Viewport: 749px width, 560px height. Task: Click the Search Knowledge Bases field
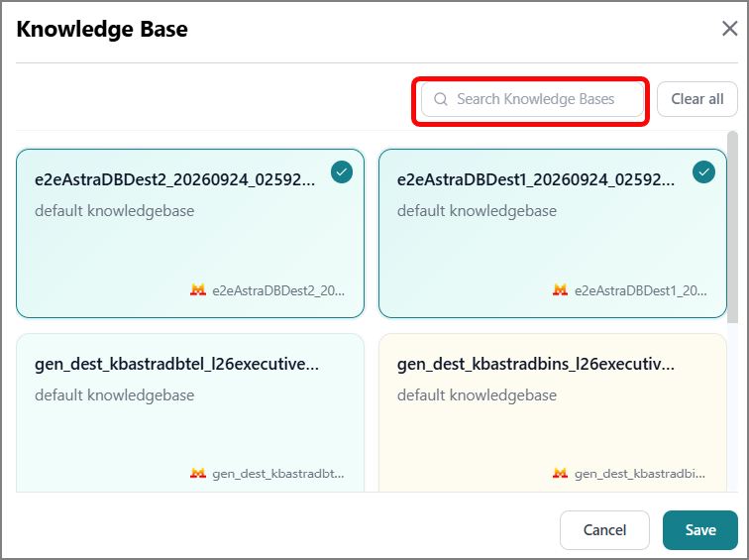click(532, 99)
